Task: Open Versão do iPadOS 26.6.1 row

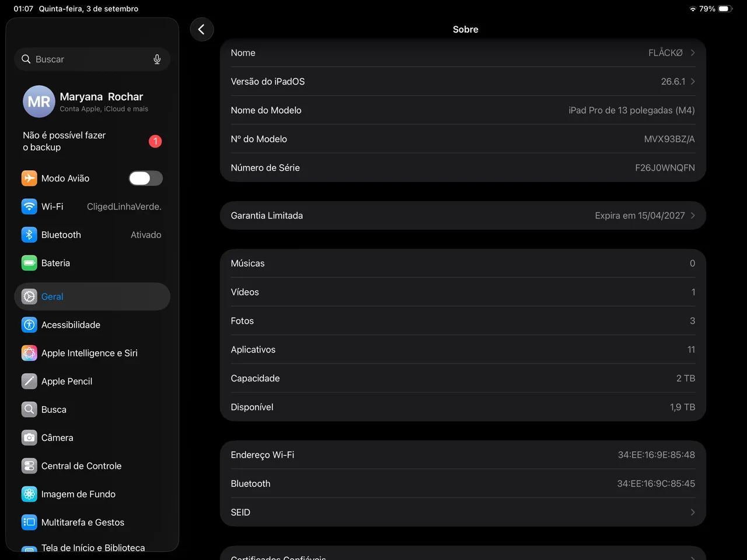Action: [x=463, y=81]
